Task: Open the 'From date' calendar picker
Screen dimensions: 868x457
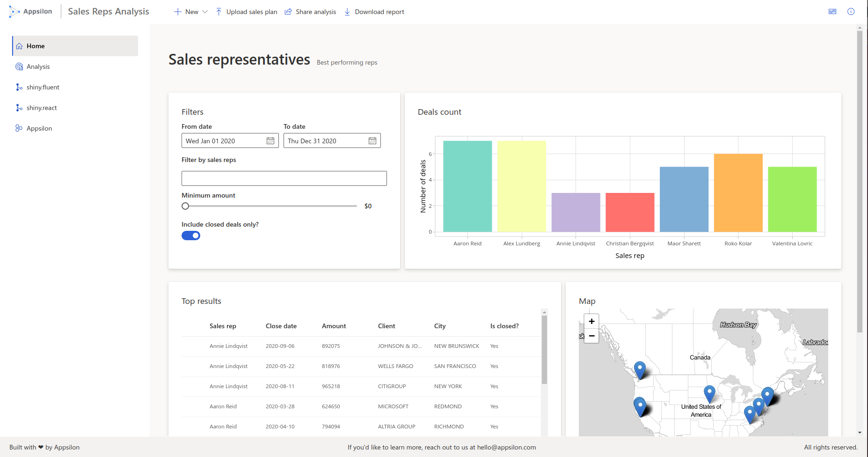Action: [270, 140]
